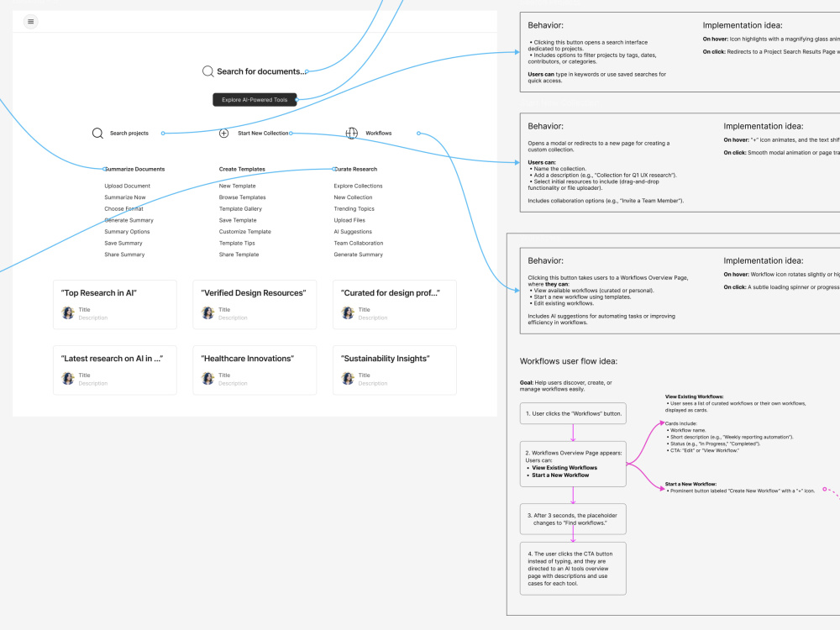Image resolution: width=840 pixels, height=630 pixels.
Task: Open the "Top Research in AI" card title
Action: 98,293
